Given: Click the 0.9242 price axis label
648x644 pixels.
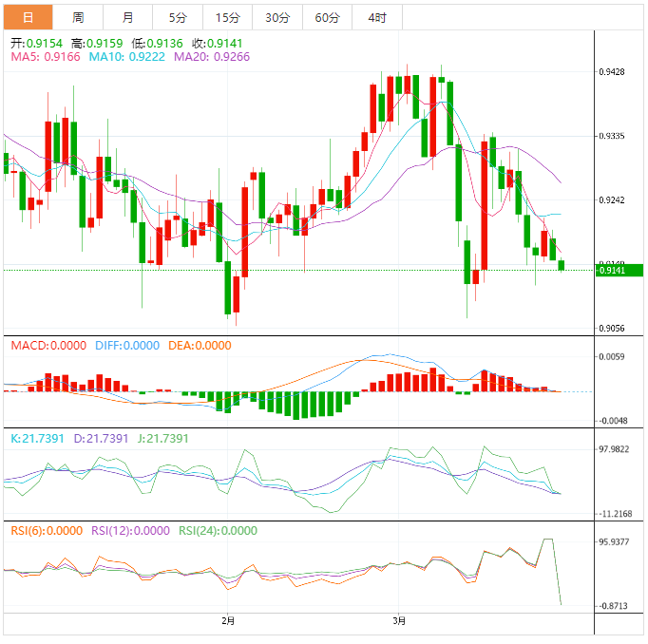Looking at the screenshot, I should click(x=612, y=199).
